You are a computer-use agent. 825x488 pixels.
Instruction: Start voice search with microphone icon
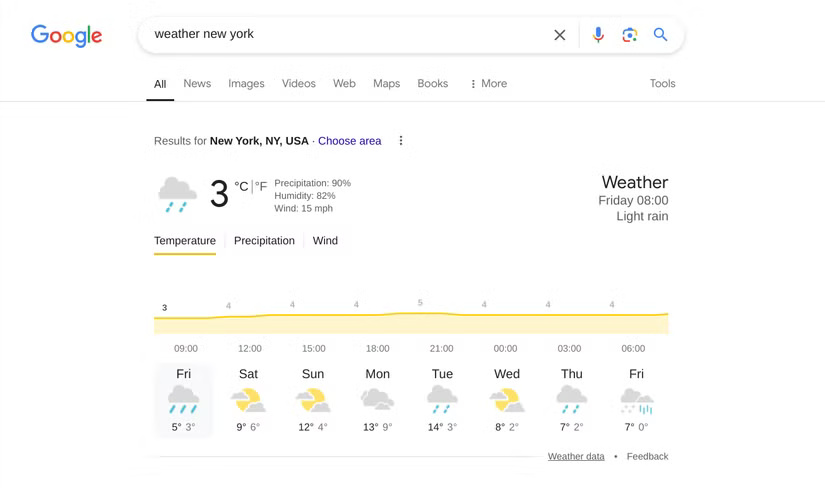[598, 35]
